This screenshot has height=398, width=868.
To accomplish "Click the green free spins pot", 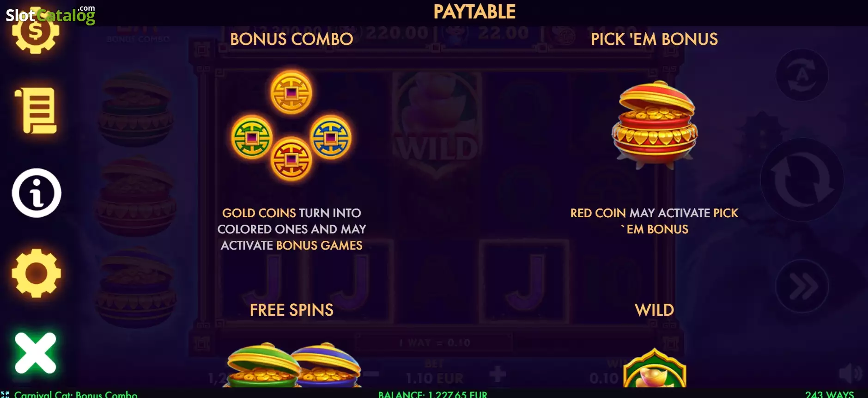I will click(262, 365).
